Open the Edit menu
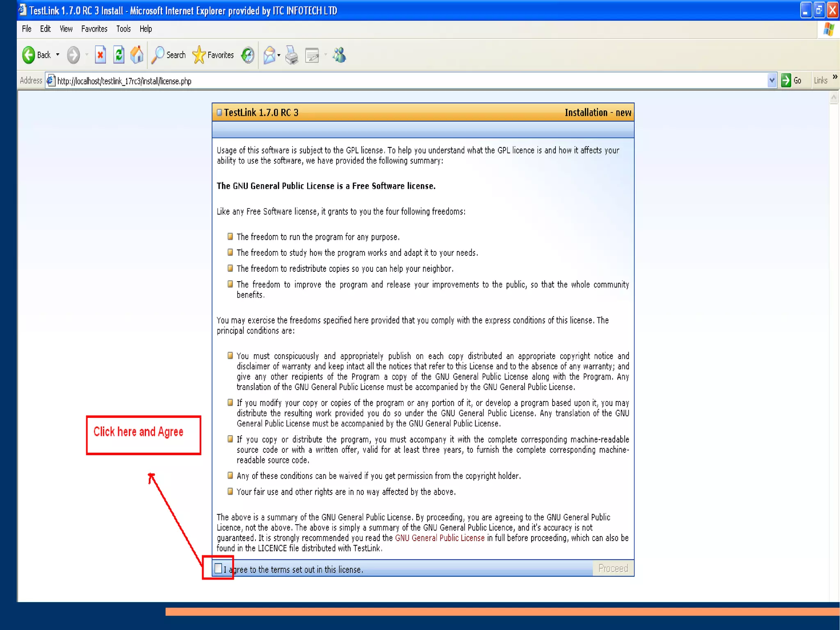Viewport: 840px width, 630px height. tap(45, 29)
